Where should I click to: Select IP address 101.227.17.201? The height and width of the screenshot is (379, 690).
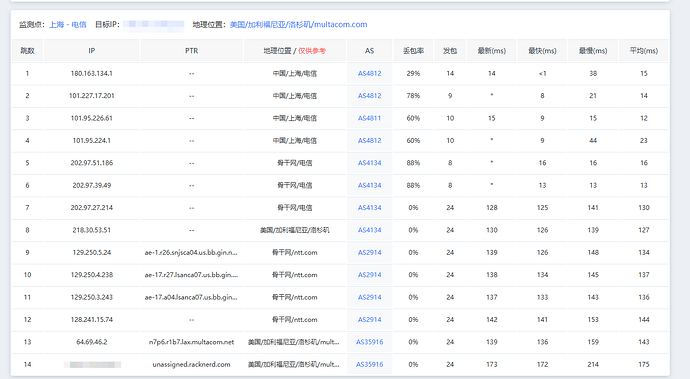[92, 96]
